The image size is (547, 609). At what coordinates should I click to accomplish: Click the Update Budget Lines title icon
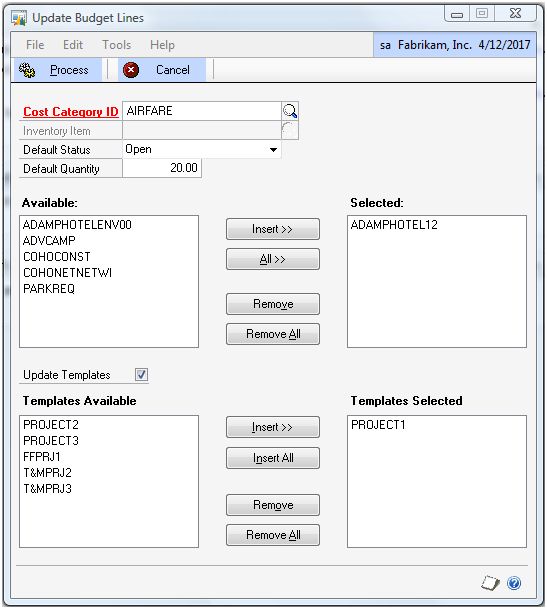19,18
